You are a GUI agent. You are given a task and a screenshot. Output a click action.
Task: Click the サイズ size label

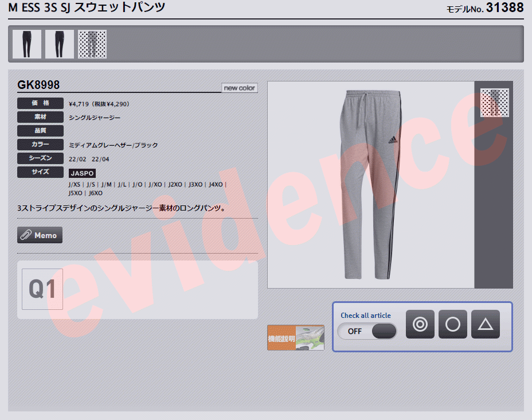(x=40, y=172)
